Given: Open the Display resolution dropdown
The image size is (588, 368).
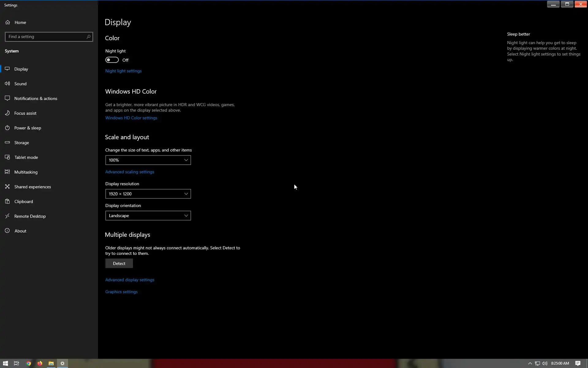Looking at the screenshot, I should [x=148, y=194].
